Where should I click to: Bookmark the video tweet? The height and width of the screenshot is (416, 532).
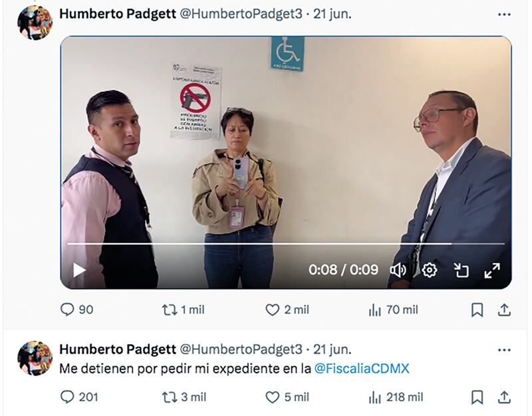(x=477, y=310)
